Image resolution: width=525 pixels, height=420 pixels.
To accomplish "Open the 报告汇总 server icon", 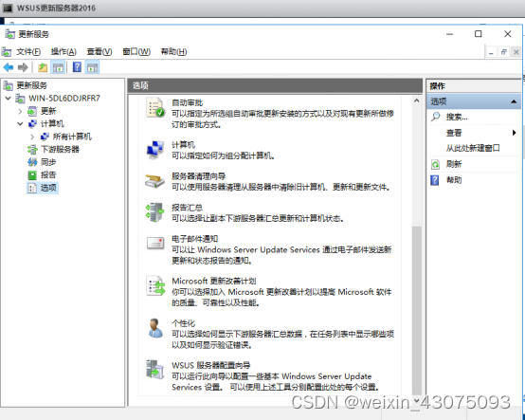I will 154,212.
